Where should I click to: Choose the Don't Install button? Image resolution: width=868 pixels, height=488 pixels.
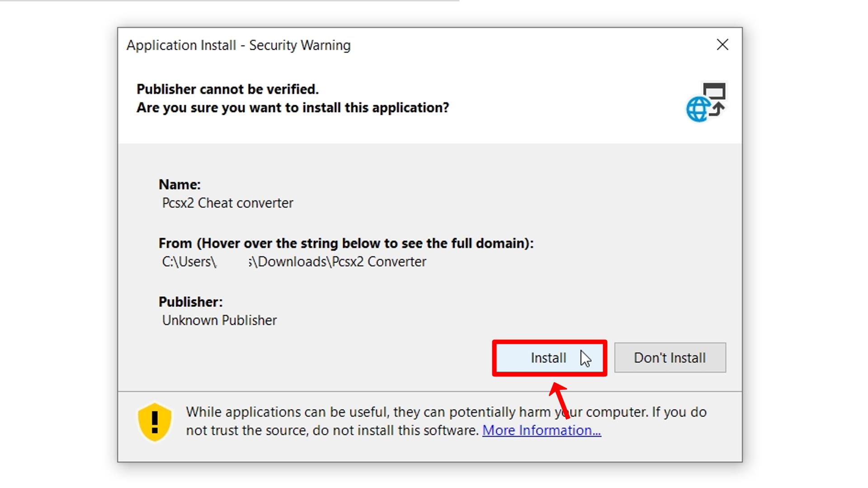[x=670, y=358]
